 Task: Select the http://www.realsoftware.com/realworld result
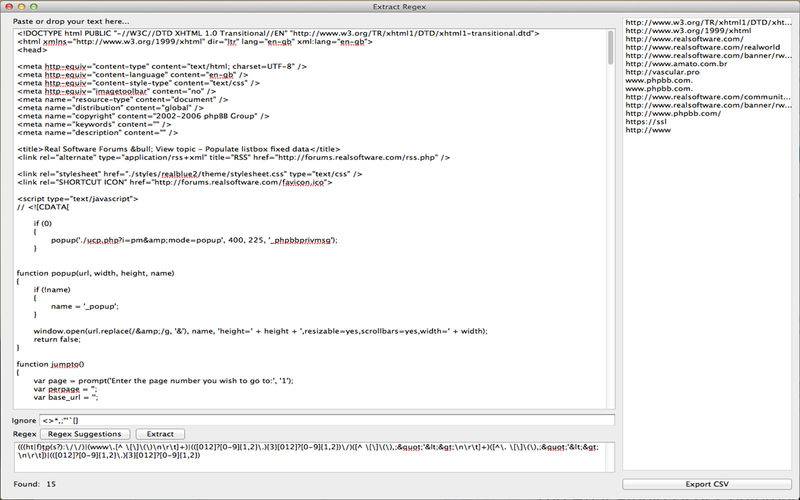(703, 47)
